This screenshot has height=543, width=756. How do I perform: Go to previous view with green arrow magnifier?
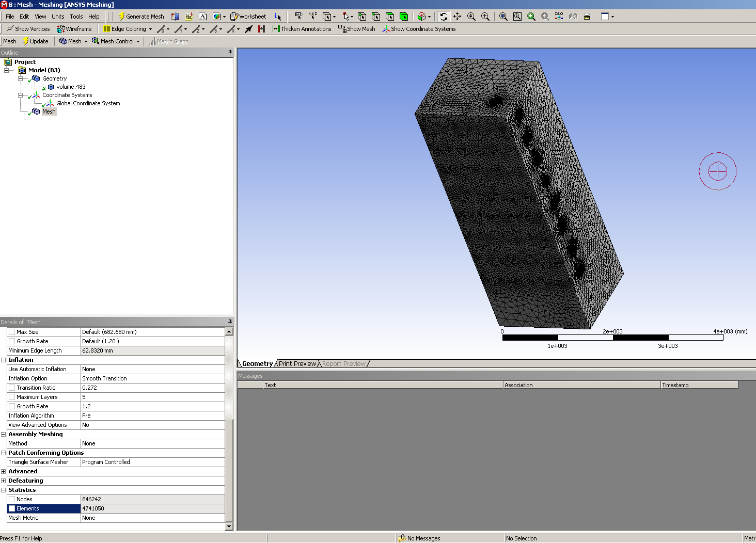(531, 17)
